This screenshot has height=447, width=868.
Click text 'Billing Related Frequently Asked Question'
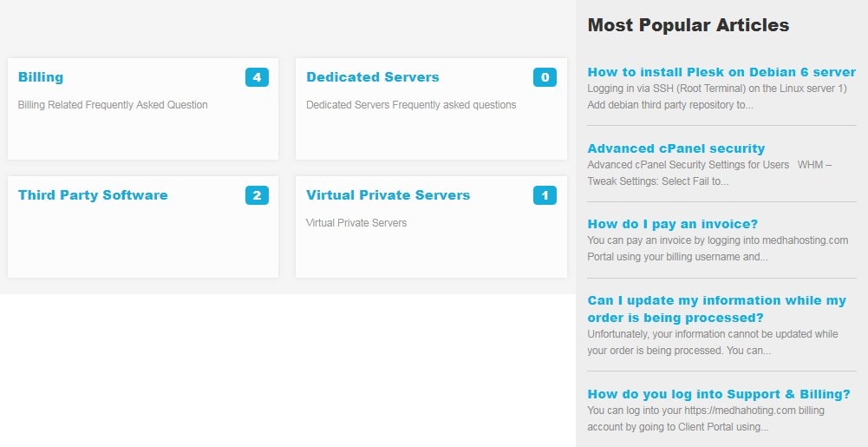pyautogui.click(x=113, y=105)
